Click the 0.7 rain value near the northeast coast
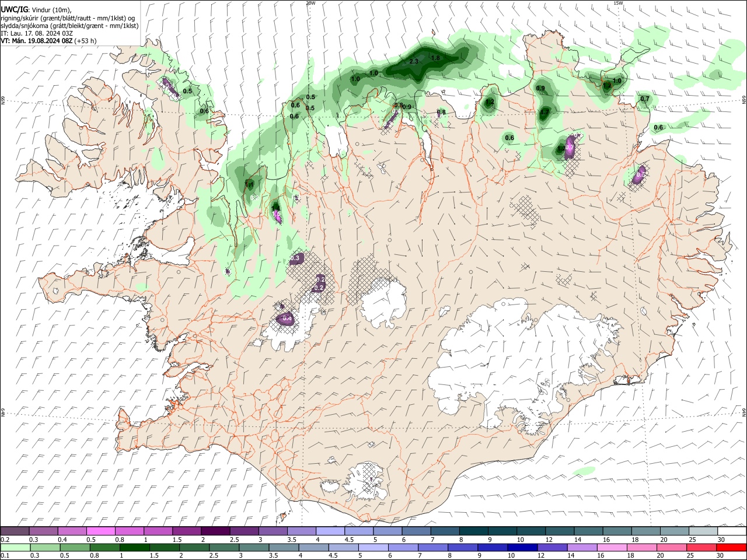This screenshot has height=560, width=747. (645, 99)
